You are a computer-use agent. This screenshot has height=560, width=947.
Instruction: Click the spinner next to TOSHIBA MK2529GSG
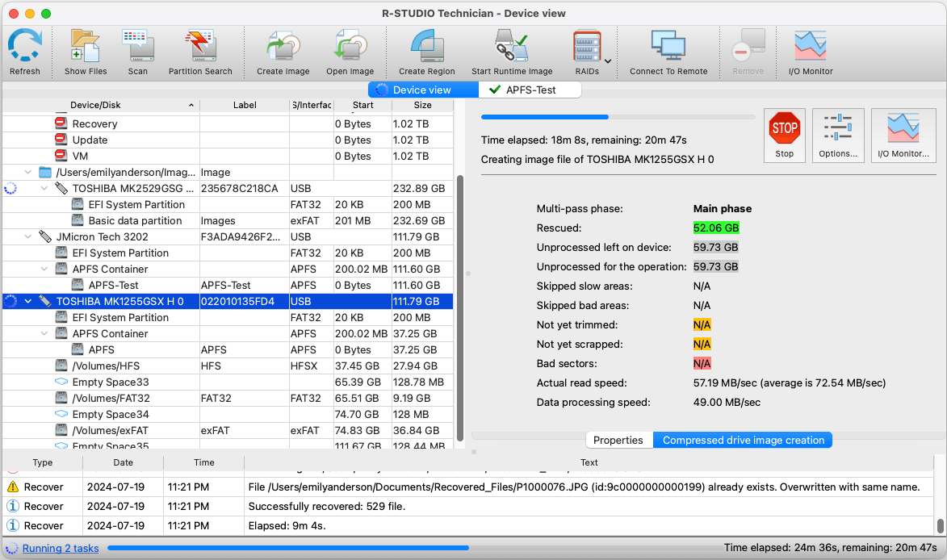(10, 188)
